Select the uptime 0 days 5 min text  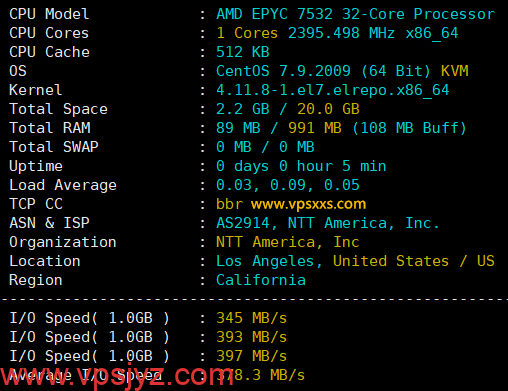(301, 166)
